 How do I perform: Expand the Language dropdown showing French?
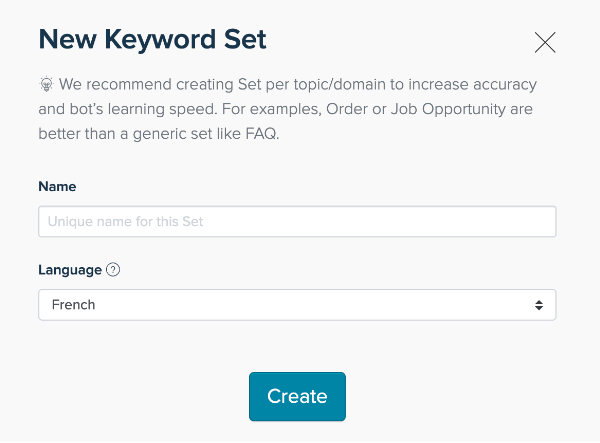point(296,305)
